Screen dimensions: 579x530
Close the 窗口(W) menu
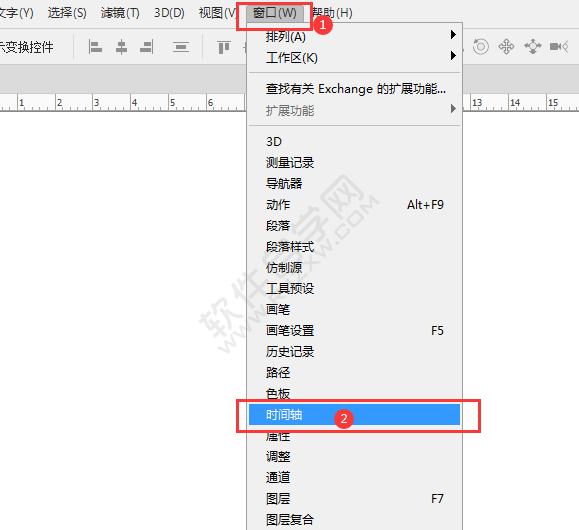274,13
